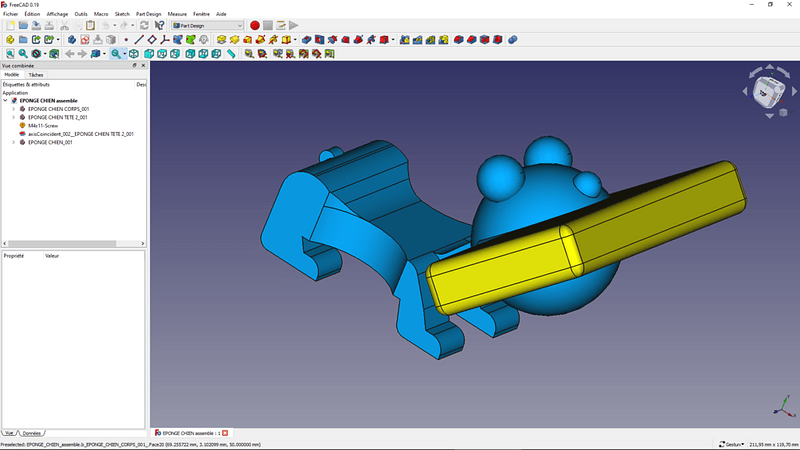Fit all content in view
The image size is (800, 450).
(x=10, y=54)
